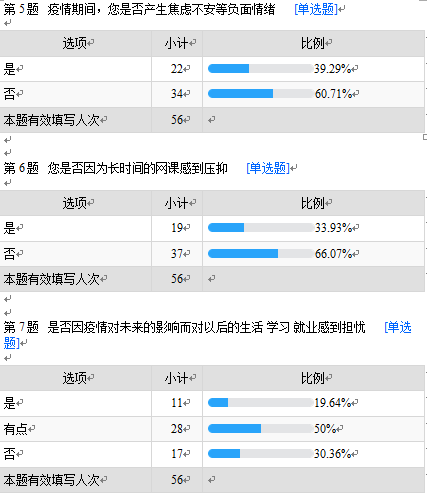
Task: Click the 66.07% progress bar
Action: [260, 254]
